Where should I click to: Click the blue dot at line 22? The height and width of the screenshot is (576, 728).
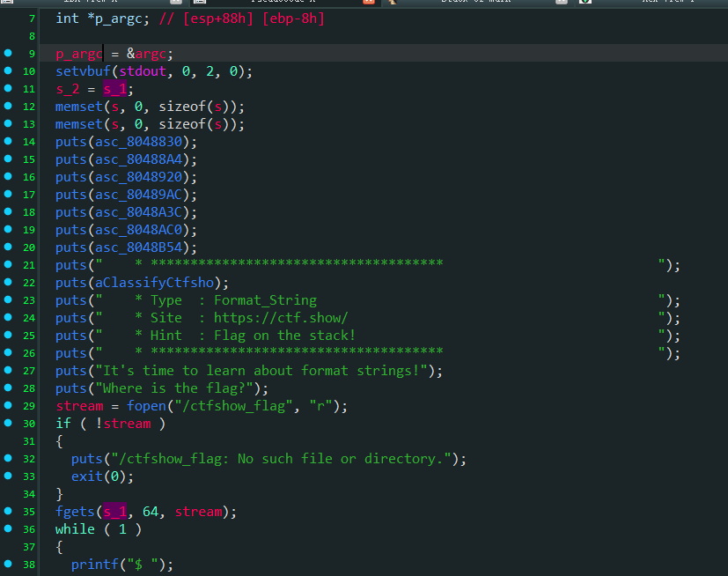(x=8, y=283)
